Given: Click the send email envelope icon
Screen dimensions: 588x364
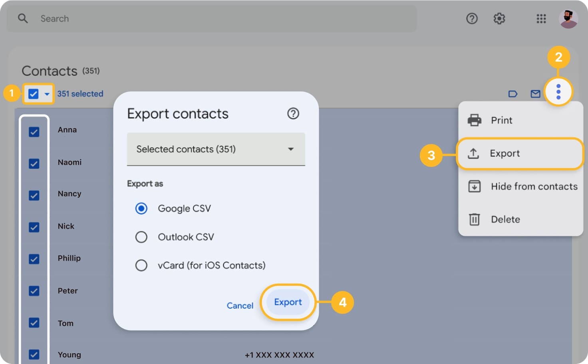Looking at the screenshot, I should click(x=536, y=94).
